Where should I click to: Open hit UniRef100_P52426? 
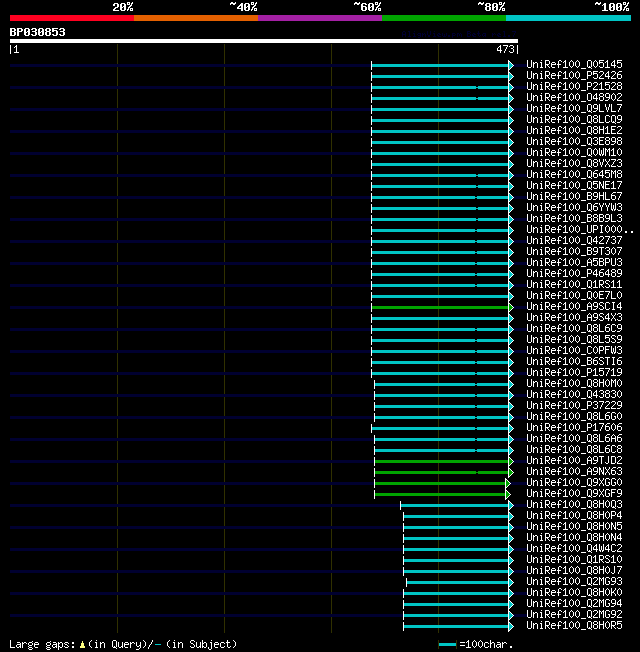[x=574, y=75]
